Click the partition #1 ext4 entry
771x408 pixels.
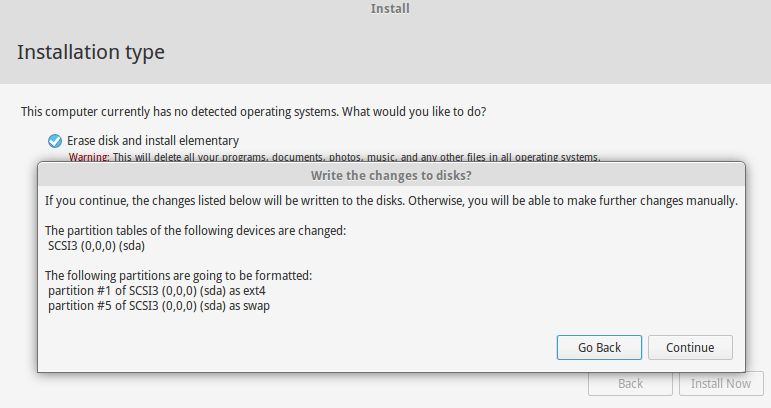click(157, 290)
